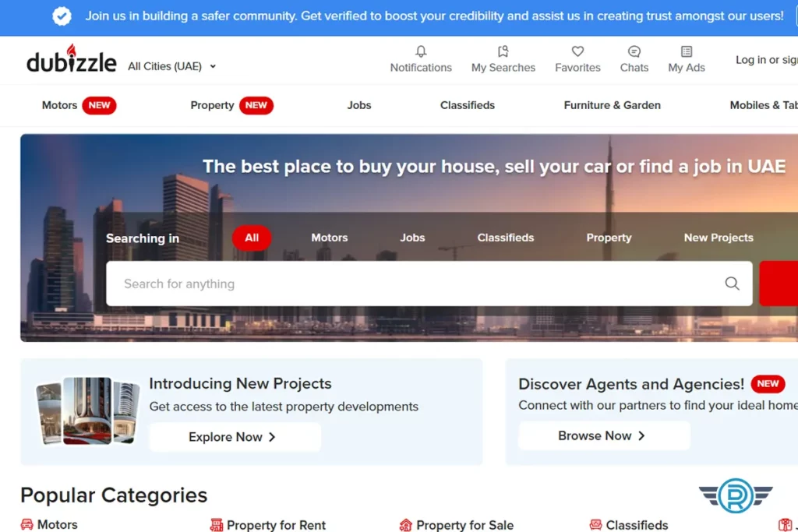This screenshot has height=532, width=798.
Task: Select the Property search filter
Action: 609,238
